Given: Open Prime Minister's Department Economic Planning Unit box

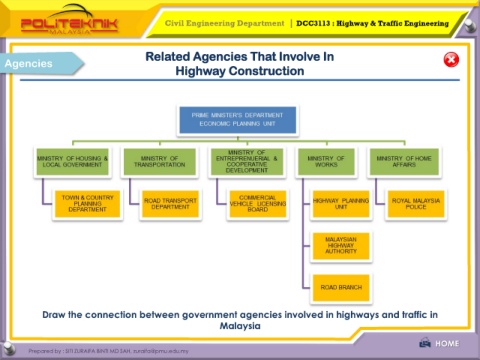Looking at the screenshot, I should 238,120.
